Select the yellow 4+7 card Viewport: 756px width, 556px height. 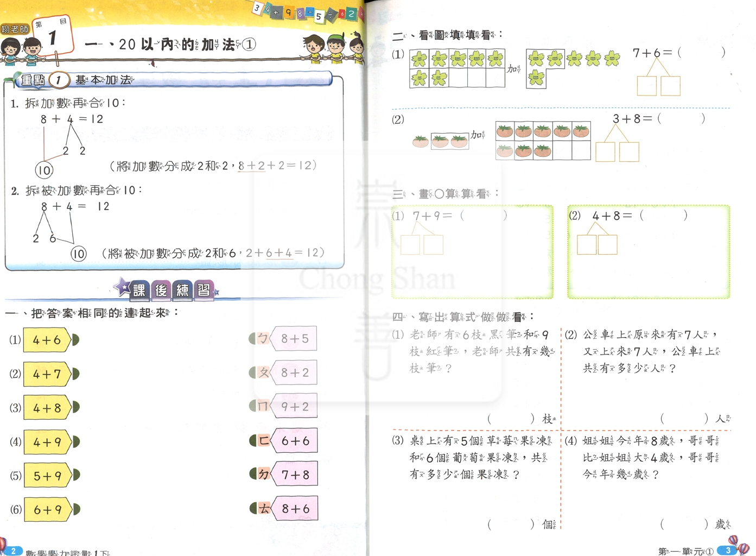point(47,375)
